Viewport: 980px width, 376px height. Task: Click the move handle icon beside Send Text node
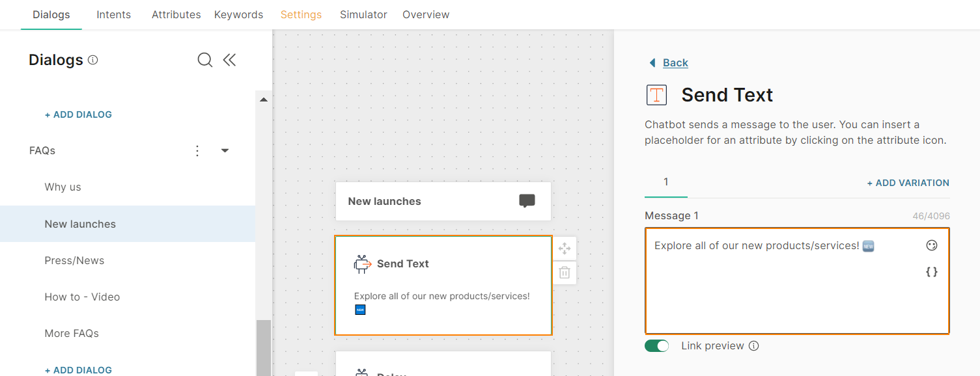(564, 248)
